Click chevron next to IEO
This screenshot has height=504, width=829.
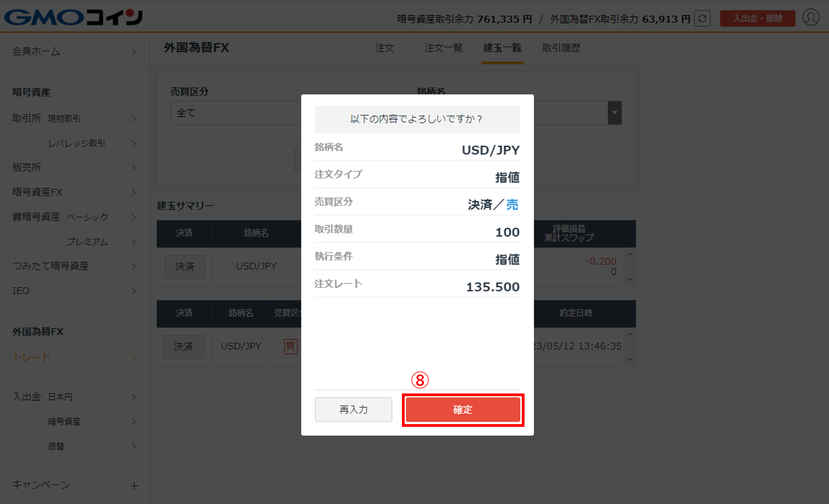pyautogui.click(x=134, y=291)
